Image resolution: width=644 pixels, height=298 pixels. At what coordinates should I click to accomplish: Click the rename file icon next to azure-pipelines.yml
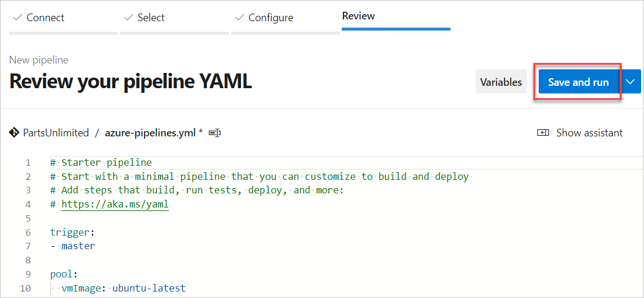pos(215,133)
